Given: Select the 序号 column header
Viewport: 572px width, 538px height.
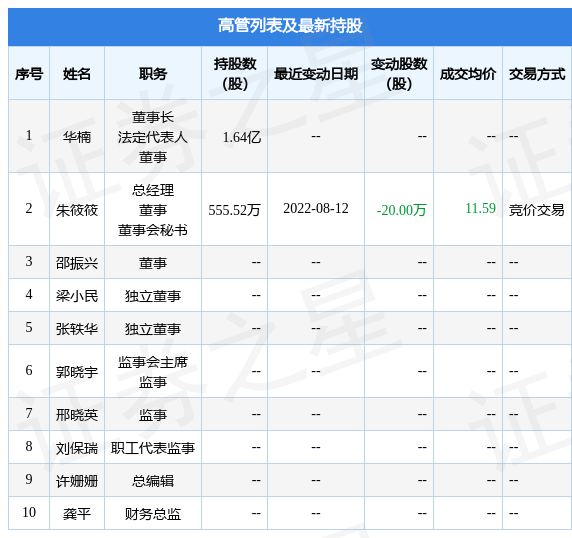Looking at the screenshot, I should (x=29, y=74).
